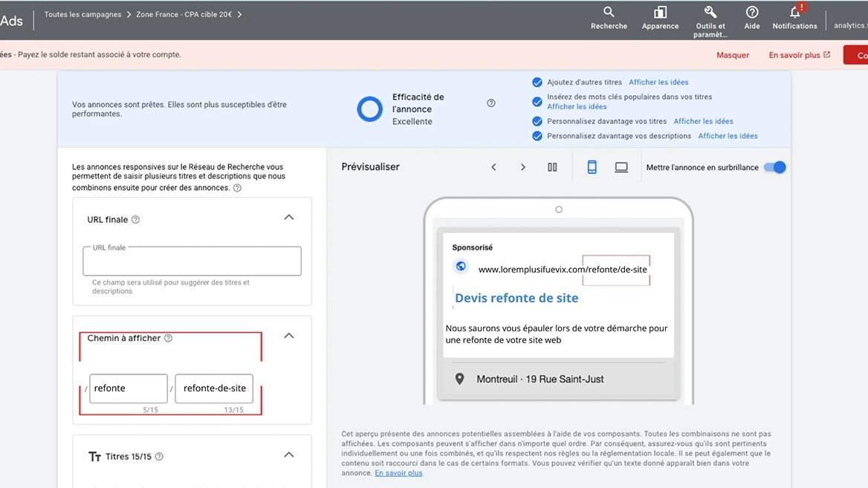Expand breadcrumb arrow after Toutes les campagnes
The image size is (868, 488).
(129, 14)
